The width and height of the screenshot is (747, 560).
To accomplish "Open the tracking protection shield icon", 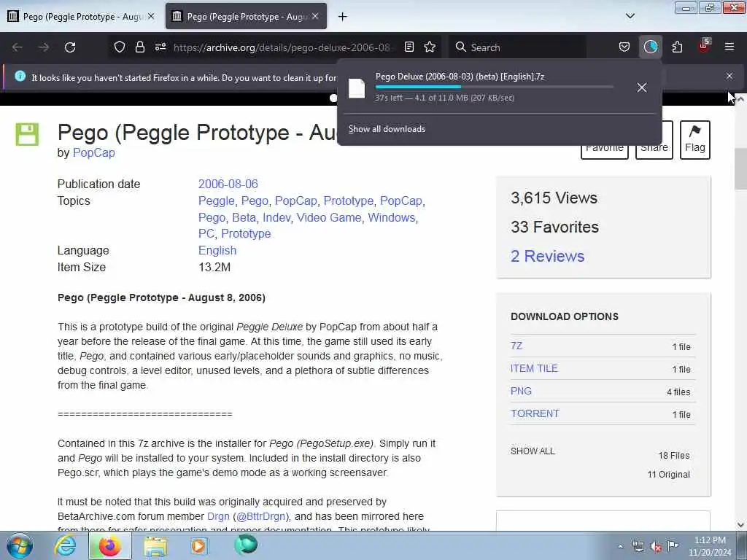I will 120,47.
